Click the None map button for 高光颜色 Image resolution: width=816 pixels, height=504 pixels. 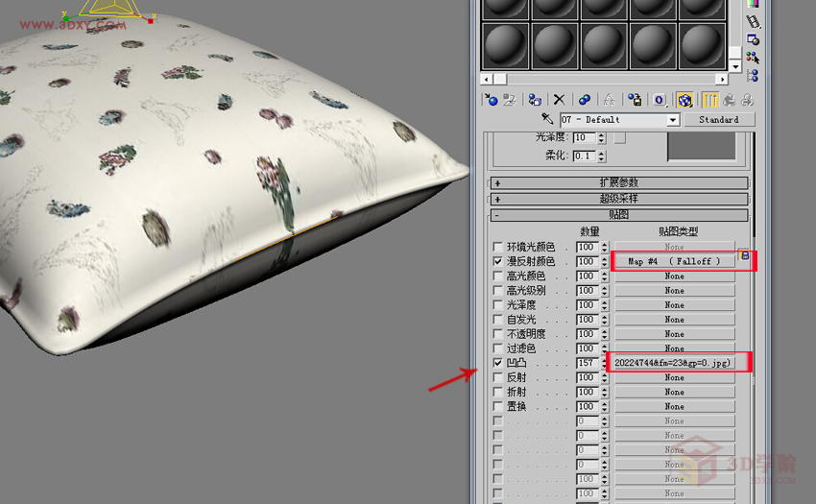coord(675,276)
